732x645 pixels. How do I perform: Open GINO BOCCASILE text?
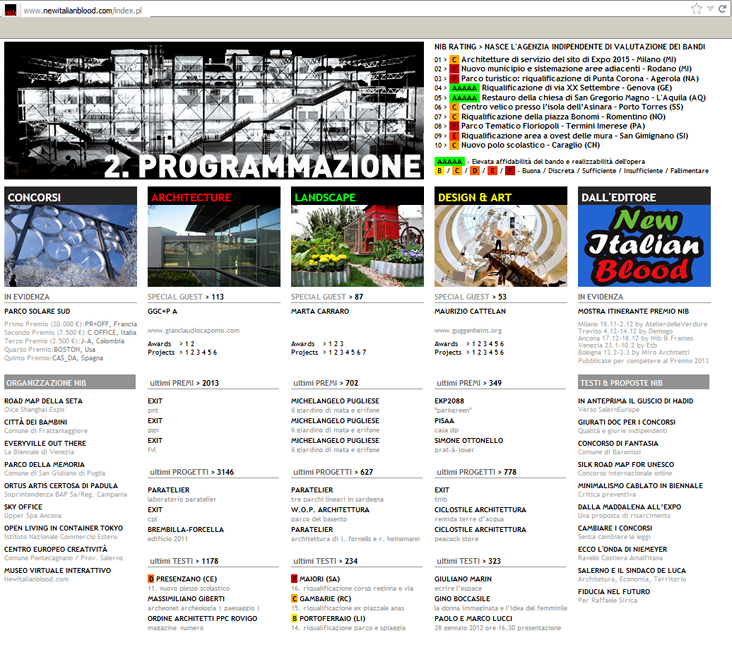pos(462,599)
